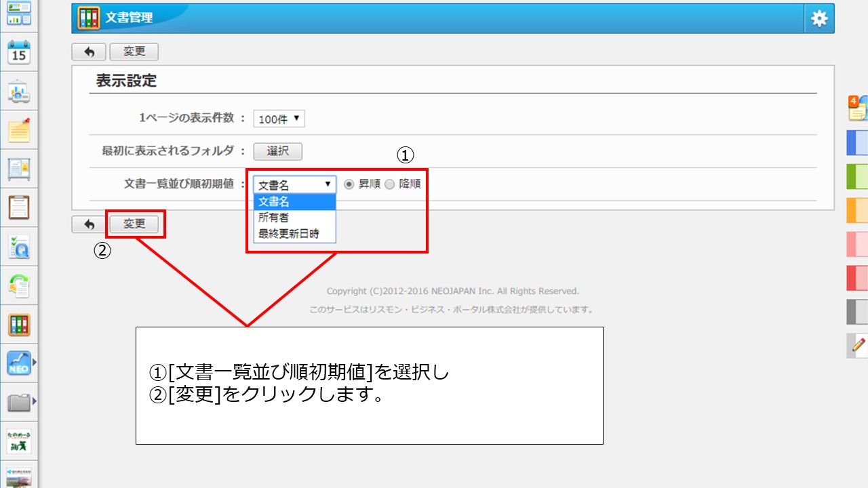Open the portal dashboard icon in sidebar
This screenshot has width=868, height=488.
pos(19,14)
